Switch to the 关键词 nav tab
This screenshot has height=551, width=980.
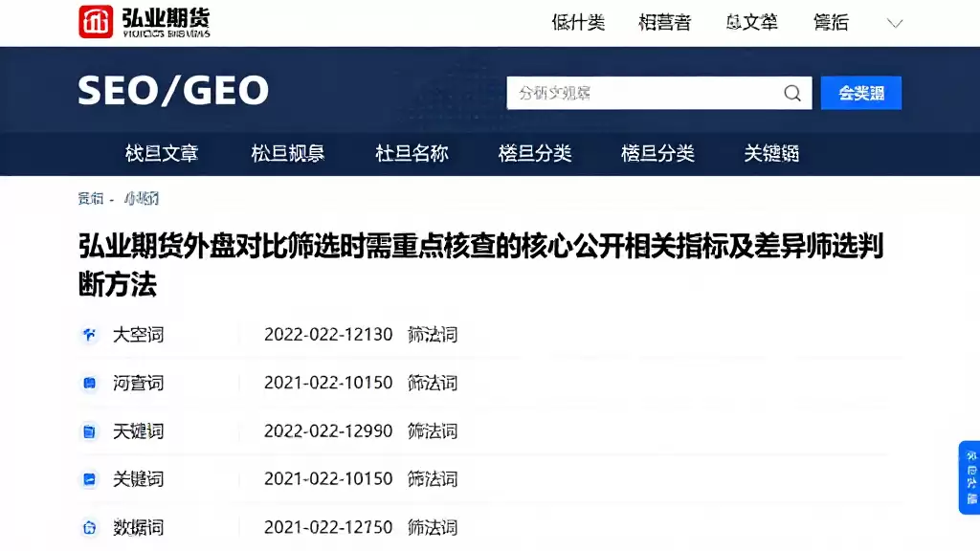click(771, 153)
